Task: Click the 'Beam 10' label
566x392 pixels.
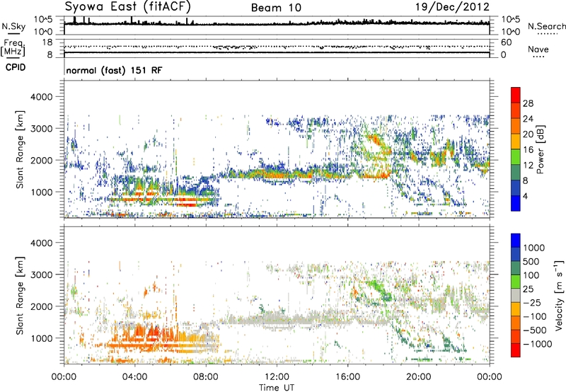Action: [276, 8]
